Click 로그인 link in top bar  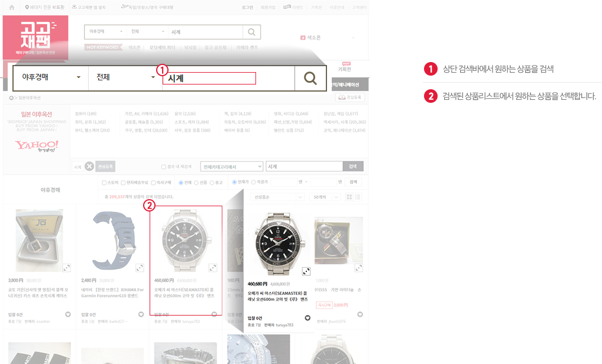pos(247,7)
